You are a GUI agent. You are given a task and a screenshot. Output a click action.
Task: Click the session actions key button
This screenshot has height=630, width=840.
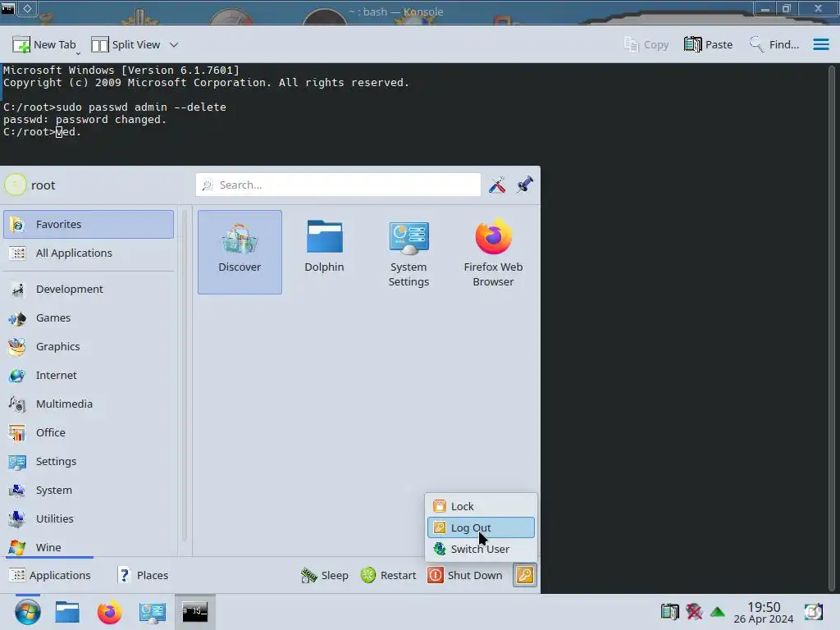point(524,575)
